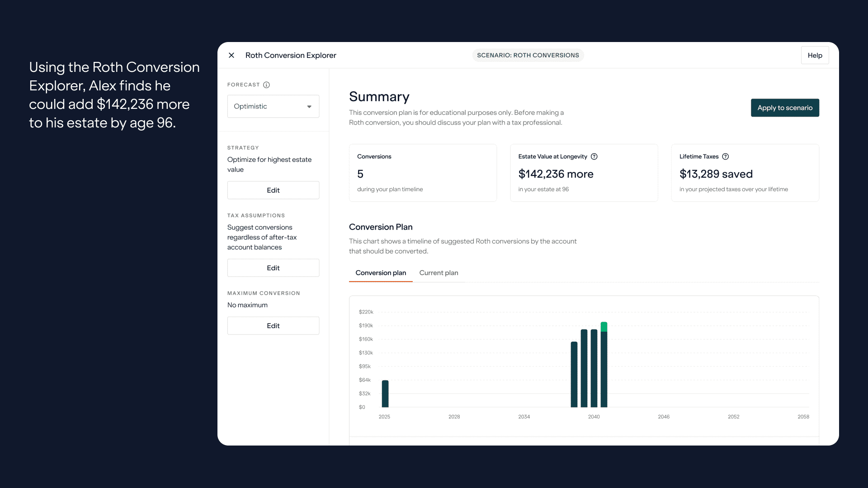Edit the Maximum Conversion setting
This screenshot has width=868, height=488.
(x=273, y=326)
